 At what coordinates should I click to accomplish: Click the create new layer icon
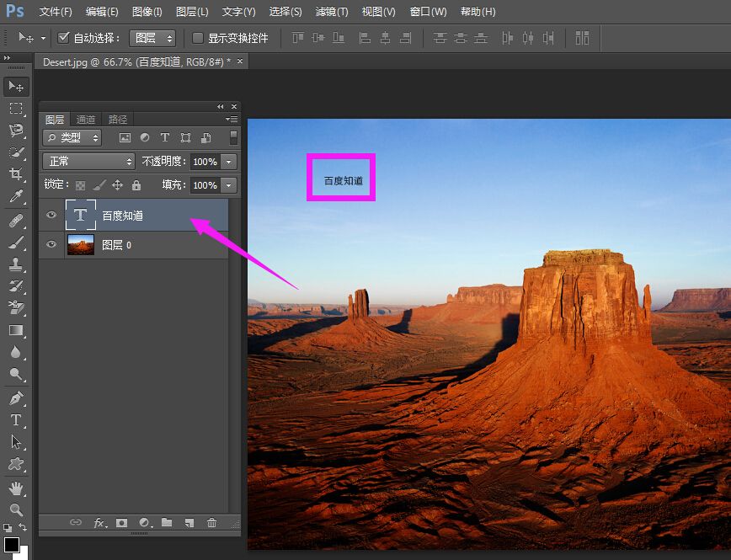point(189,523)
